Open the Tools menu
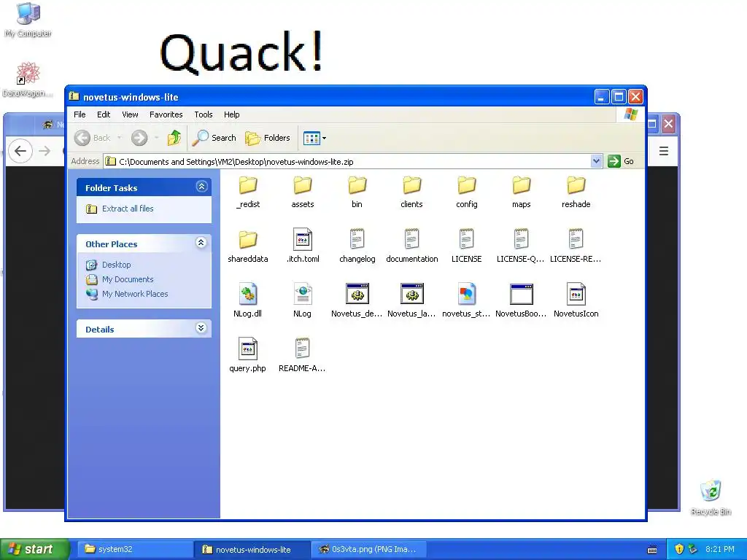This screenshot has height=560, width=747. (203, 114)
